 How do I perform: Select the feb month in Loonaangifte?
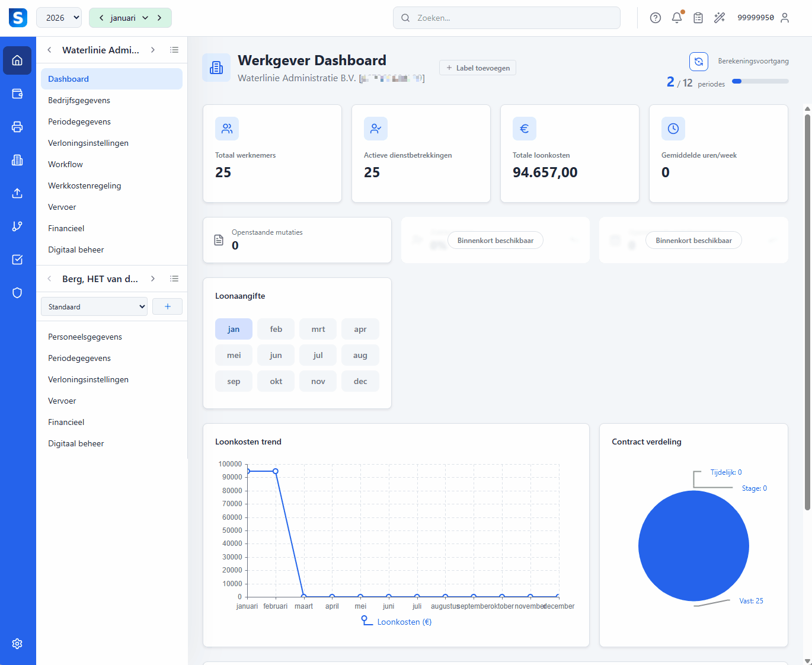coord(276,329)
